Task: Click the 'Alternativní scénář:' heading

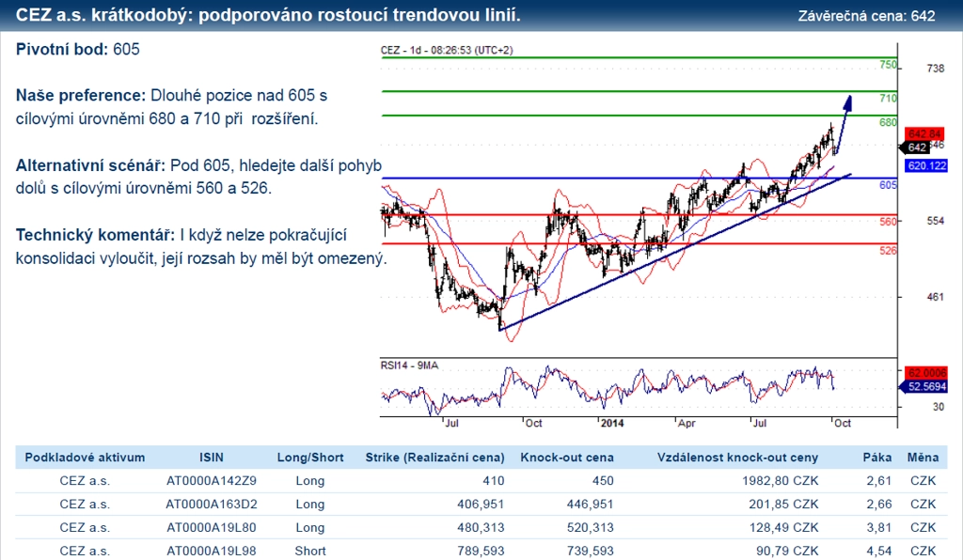Action: coord(90,165)
